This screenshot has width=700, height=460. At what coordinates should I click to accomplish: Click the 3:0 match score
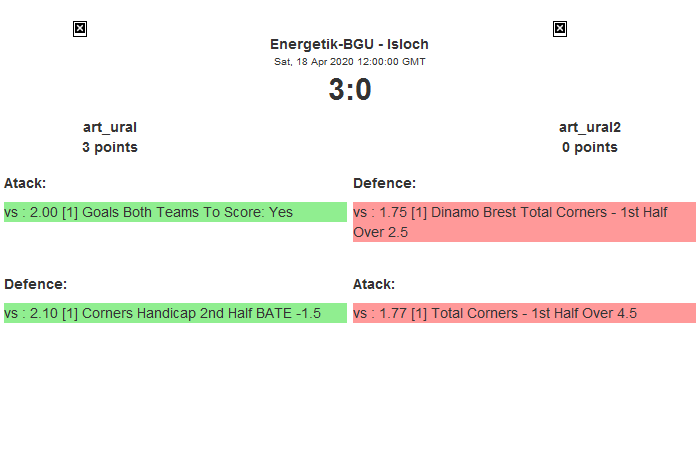point(349,90)
